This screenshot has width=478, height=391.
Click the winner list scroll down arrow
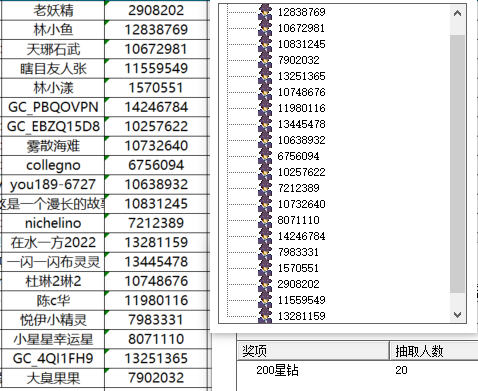457,315
